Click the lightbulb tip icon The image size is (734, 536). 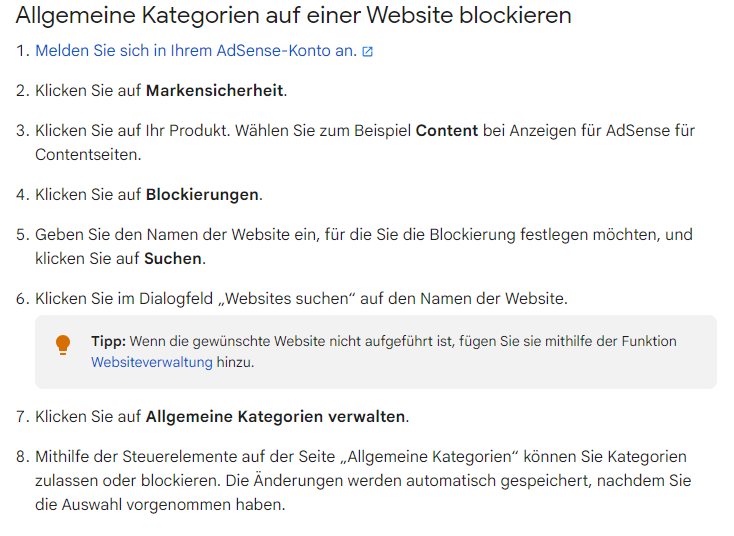pyautogui.click(x=63, y=345)
